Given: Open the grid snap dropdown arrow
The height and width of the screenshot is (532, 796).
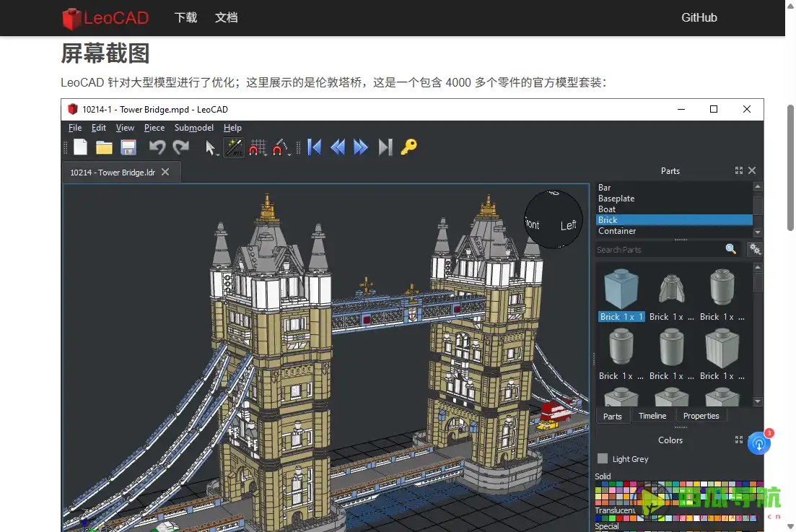Looking at the screenshot, I should 266,154.
